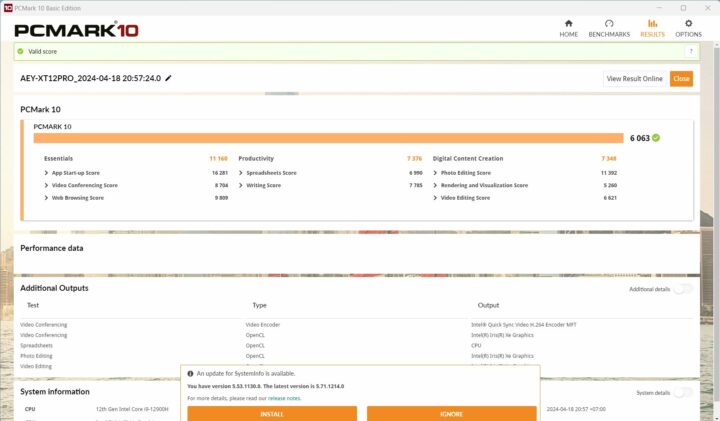The height and width of the screenshot is (421, 720).
Task: Open Options gear icon
Action: click(688, 23)
